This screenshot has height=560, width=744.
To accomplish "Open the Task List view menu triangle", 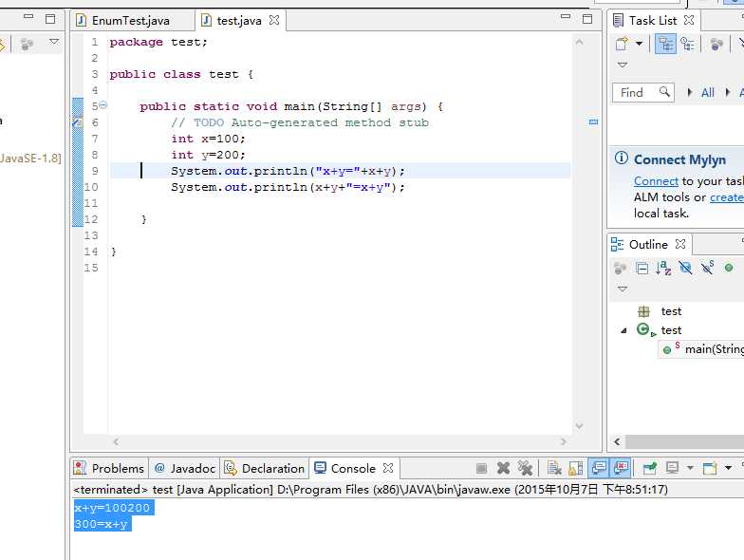I will click(x=623, y=65).
